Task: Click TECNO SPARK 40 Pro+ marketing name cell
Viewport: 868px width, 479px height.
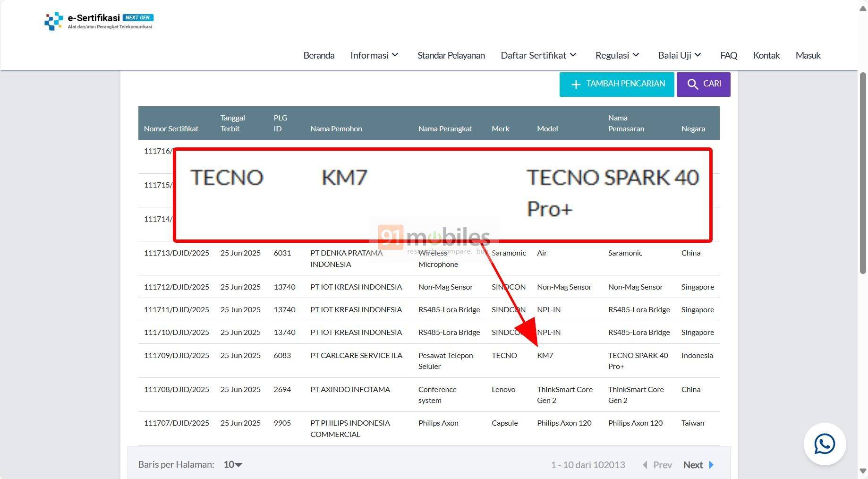Action: (x=638, y=360)
